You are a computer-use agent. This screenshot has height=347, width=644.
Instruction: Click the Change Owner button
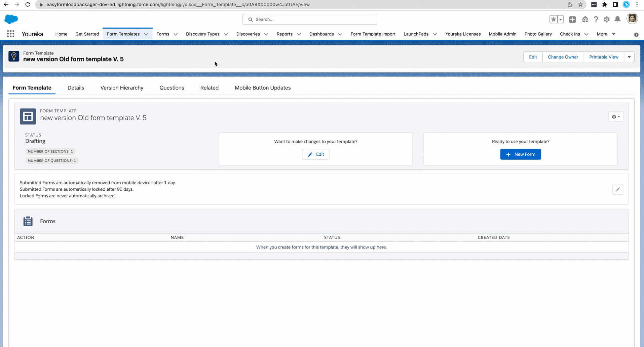point(563,57)
